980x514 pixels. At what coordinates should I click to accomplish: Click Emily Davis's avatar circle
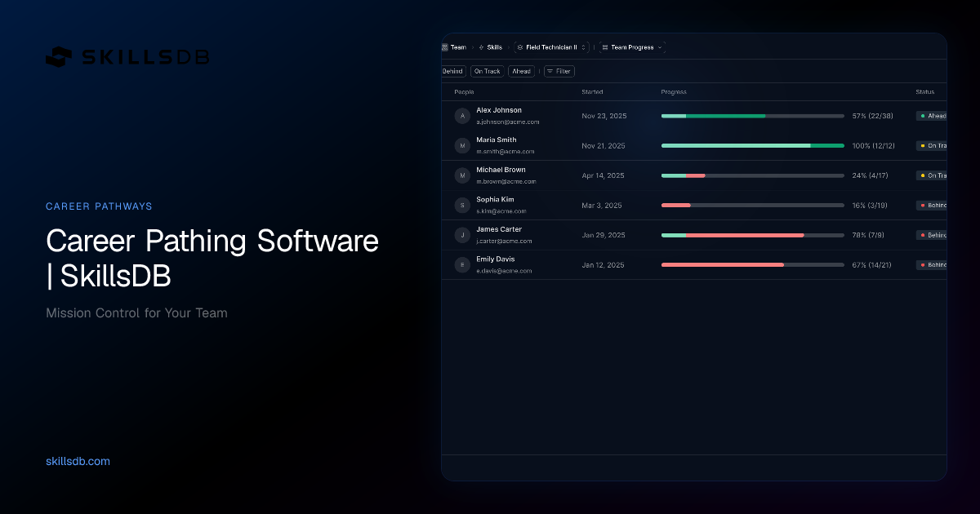[463, 264]
